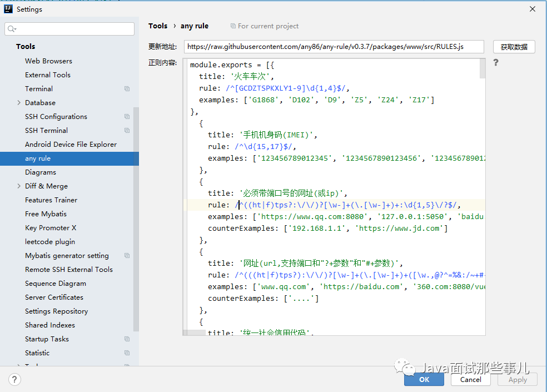This screenshot has width=547, height=392.
Task: Click the Tools breadcrumb link
Action: click(158, 26)
